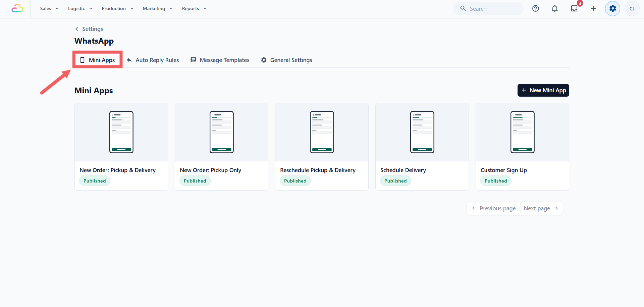Click the gear icon beside General Settings
The height and width of the screenshot is (307, 644).
pos(264,60)
